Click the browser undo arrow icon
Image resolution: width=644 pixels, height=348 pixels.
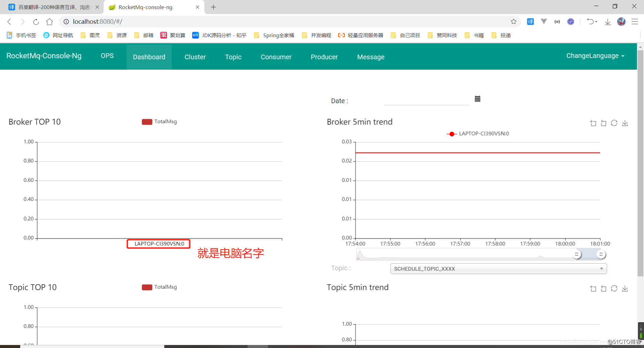click(x=590, y=22)
